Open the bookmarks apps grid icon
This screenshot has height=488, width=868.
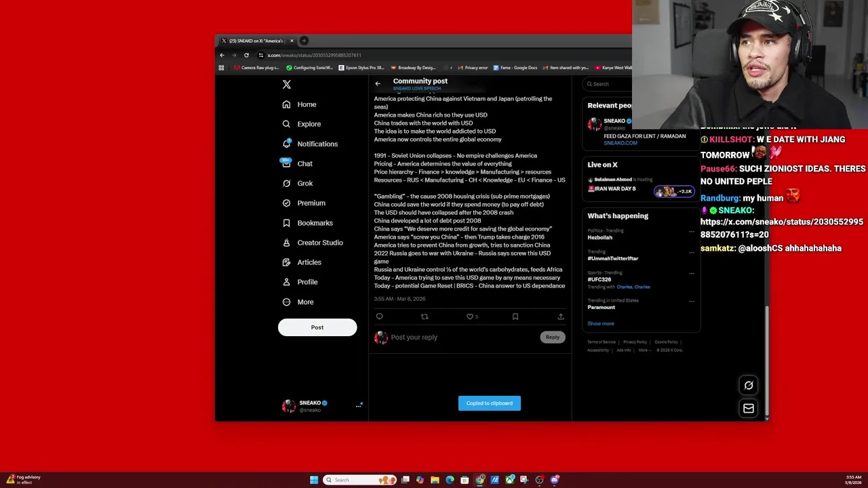pos(221,68)
